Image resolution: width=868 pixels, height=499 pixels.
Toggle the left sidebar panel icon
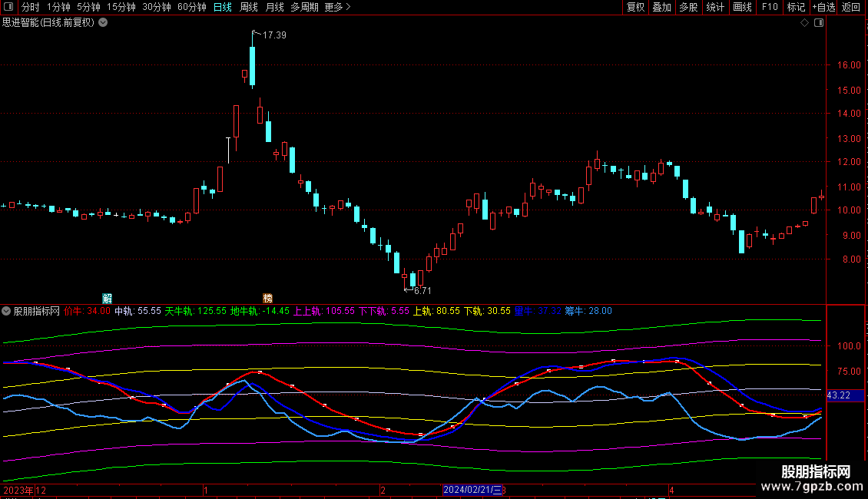click(8, 8)
